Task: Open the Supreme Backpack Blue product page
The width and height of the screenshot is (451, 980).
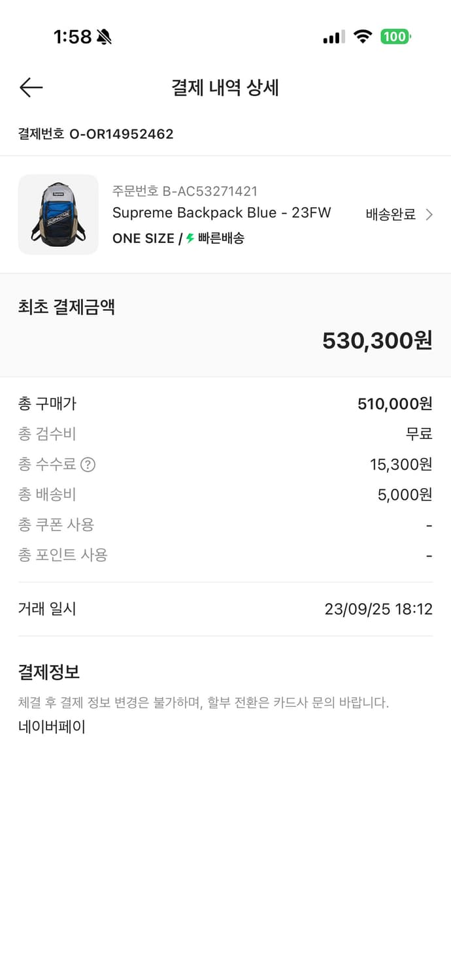Action: point(222,212)
